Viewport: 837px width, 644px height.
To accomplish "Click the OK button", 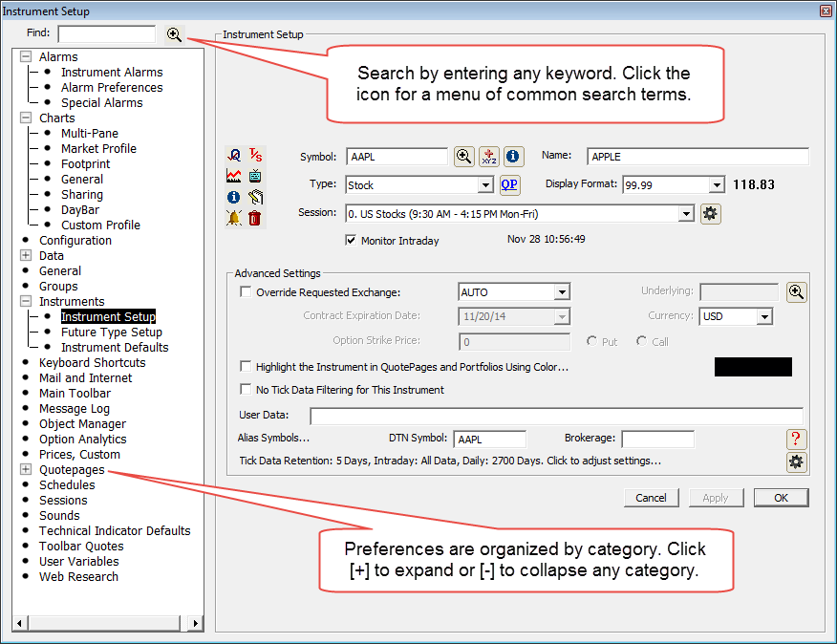I will coord(781,498).
